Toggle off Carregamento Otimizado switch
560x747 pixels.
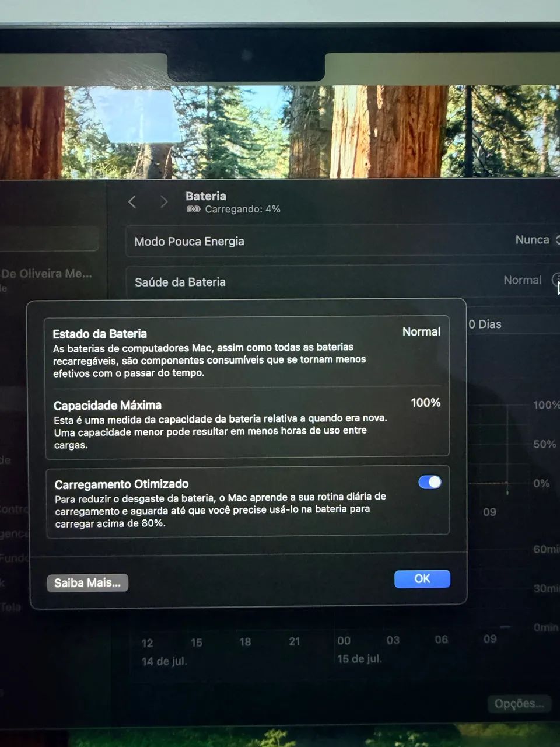click(x=430, y=482)
